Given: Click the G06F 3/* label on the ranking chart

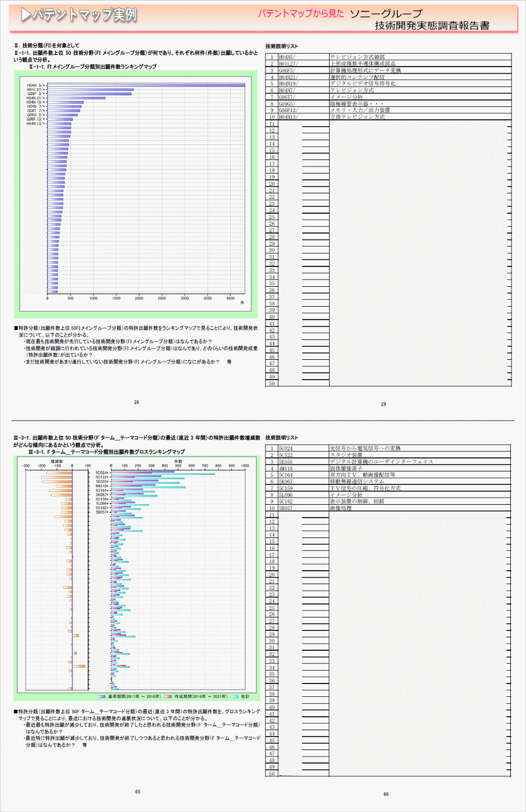Looking at the screenshot, I should click(x=36, y=93).
